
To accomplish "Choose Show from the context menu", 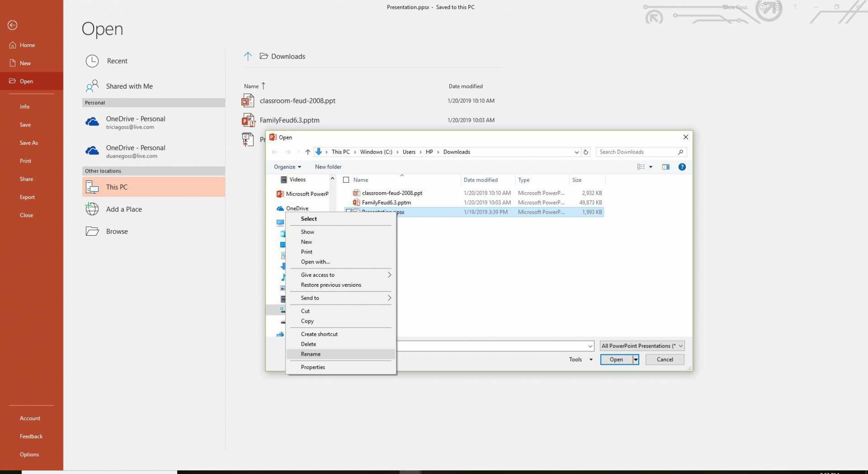I will [341, 232].
